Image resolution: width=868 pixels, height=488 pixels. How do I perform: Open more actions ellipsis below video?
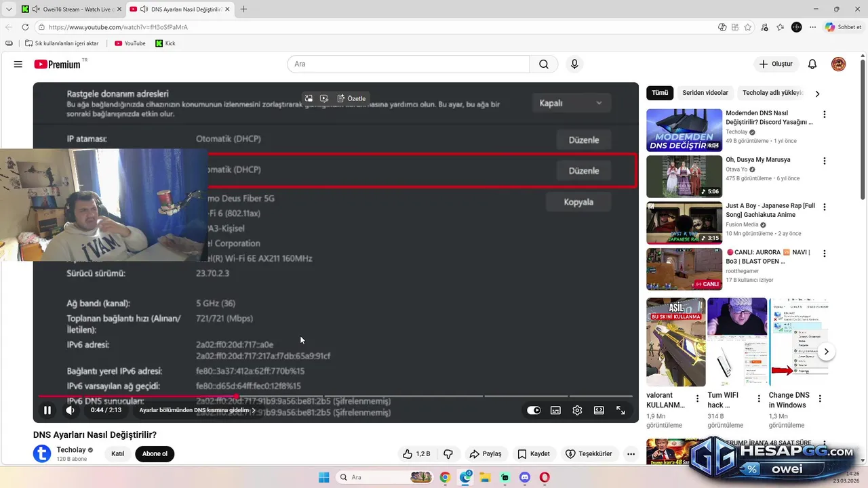(631, 454)
